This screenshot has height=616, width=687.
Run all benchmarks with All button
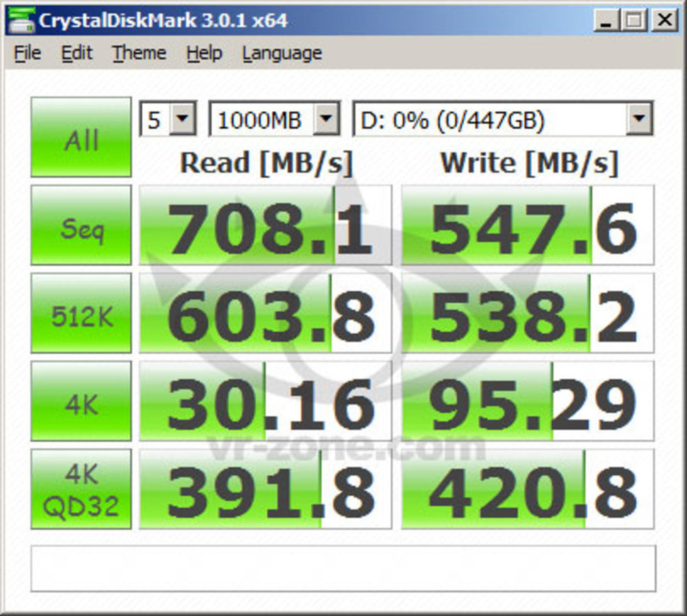[x=81, y=137]
